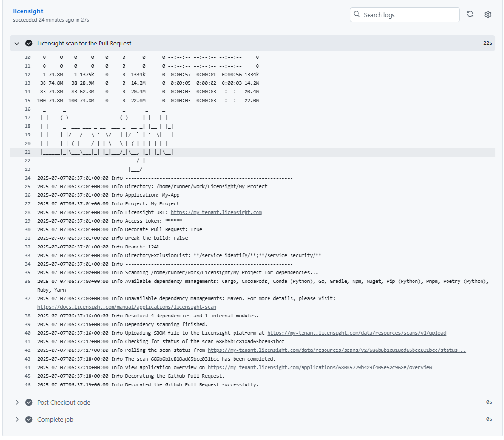Click the 22s duration label on the scan step
Viewport: 504px width, 440px height.
(487, 43)
